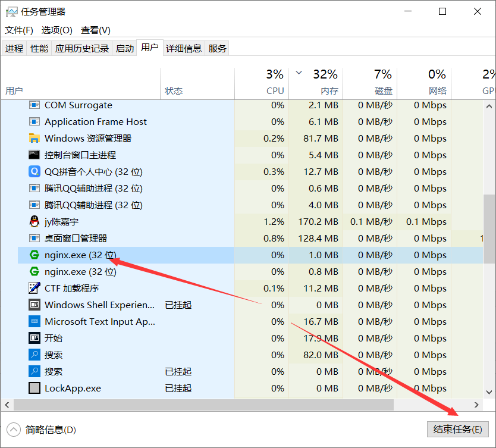496x448 pixels.
Task: Sort by the 网络 column header
Action: click(x=424, y=83)
